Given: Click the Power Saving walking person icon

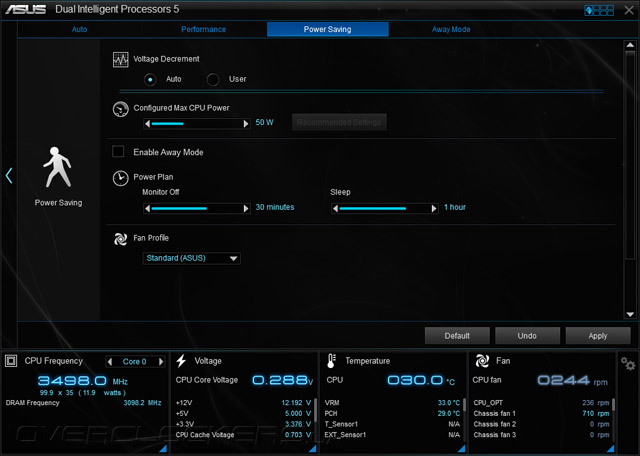Looking at the screenshot, I should point(58,167).
